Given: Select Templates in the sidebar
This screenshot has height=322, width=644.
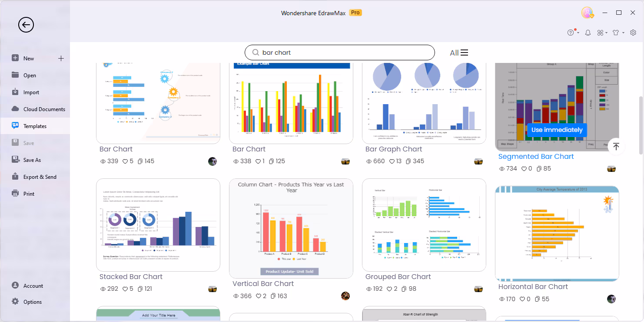Looking at the screenshot, I should pyautogui.click(x=35, y=126).
